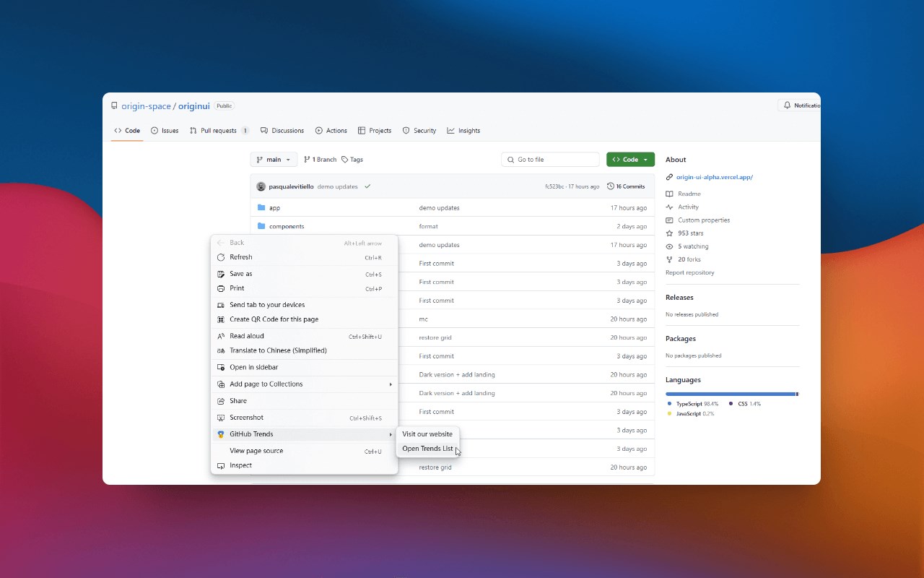Image resolution: width=924 pixels, height=578 pixels.
Task: Switch to the Pull requests tab
Action: [219, 131]
